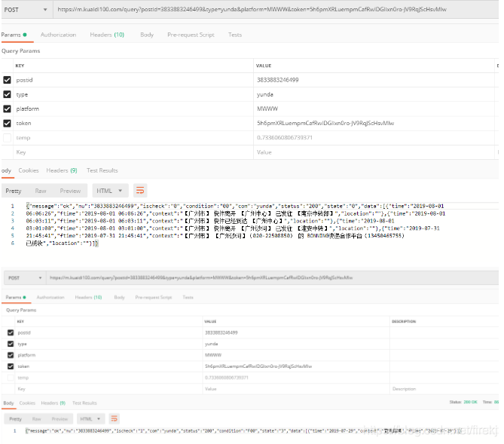Click the wrap lines icon in upper response
The image size is (504, 444).
pos(140,191)
